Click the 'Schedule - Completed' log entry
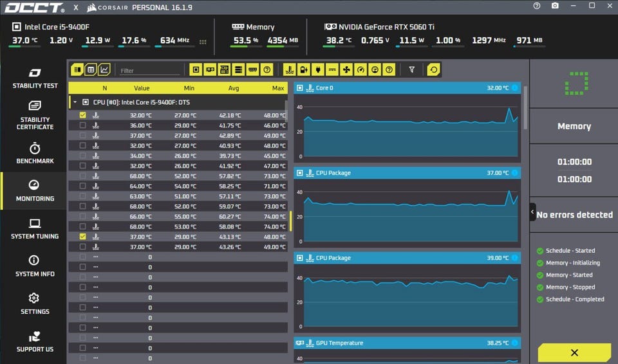 [x=575, y=300]
